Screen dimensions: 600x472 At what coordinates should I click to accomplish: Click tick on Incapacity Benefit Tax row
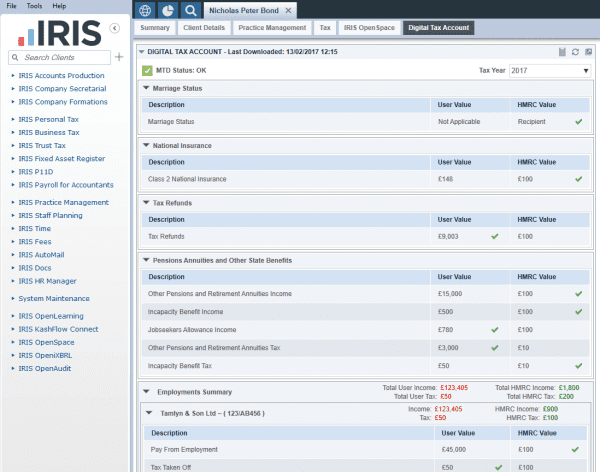point(579,366)
